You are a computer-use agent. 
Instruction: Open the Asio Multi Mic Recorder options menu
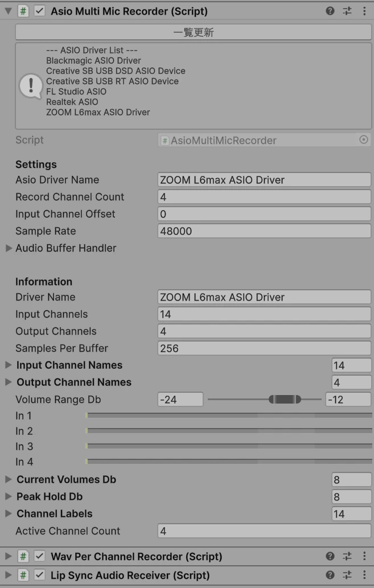[x=364, y=11]
